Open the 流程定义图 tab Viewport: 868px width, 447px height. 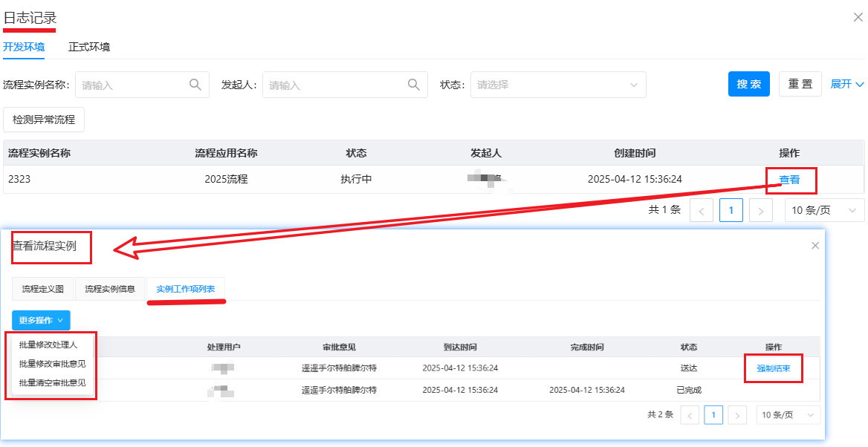(x=43, y=289)
